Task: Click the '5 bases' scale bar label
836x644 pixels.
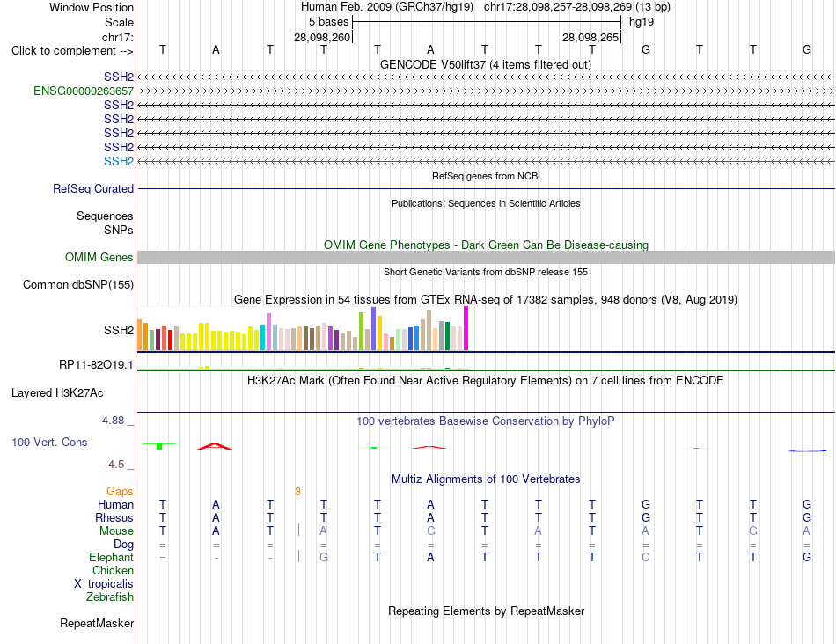Action: click(328, 22)
